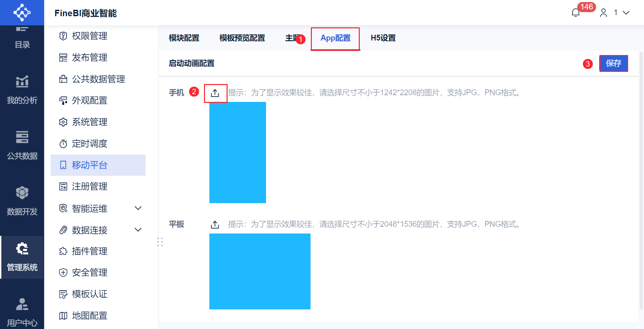Select 地图配置 in the settings menu
This screenshot has height=329, width=644.
pos(89,316)
